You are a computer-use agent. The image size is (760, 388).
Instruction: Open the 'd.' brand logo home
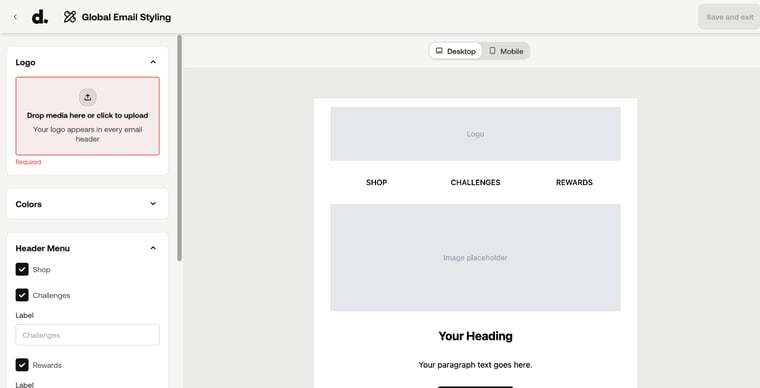pos(40,17)
